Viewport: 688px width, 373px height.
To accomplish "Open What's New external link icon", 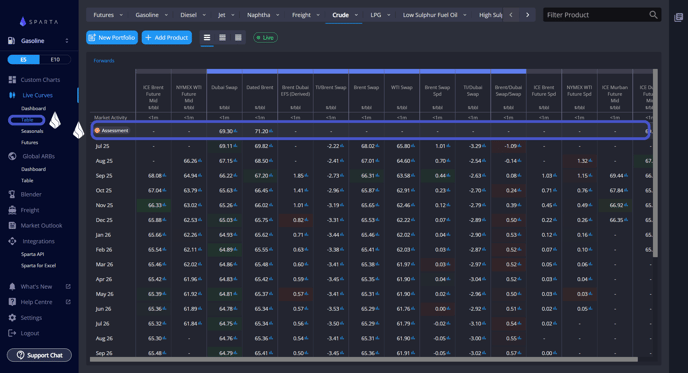I will 68,287.
